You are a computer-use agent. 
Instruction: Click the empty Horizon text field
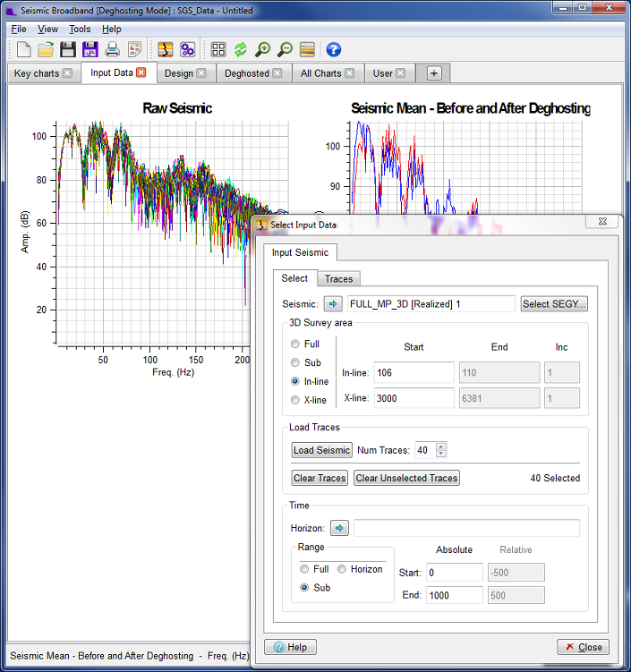466,528
